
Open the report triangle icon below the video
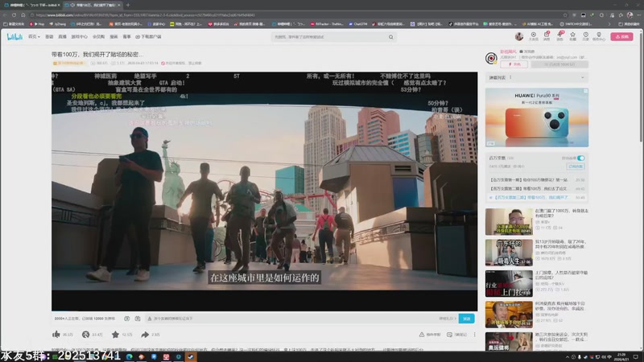pyautogui.click(x=421, y=335)
